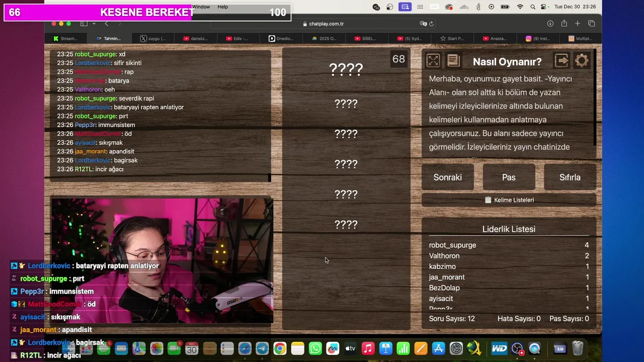Switch to the Stream... Kick tab
This screenshot has height=362, width=644.
pos(66,38)
